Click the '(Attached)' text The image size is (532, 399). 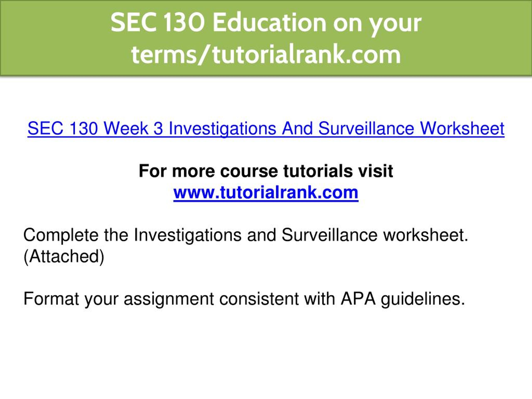[x=64, y=257]
